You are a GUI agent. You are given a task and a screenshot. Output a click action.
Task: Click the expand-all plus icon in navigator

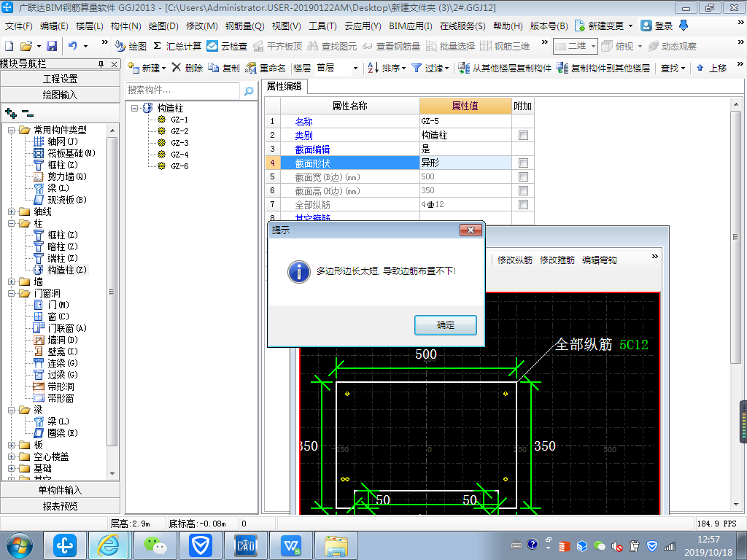pyautogui.click(x=10, y=113)
